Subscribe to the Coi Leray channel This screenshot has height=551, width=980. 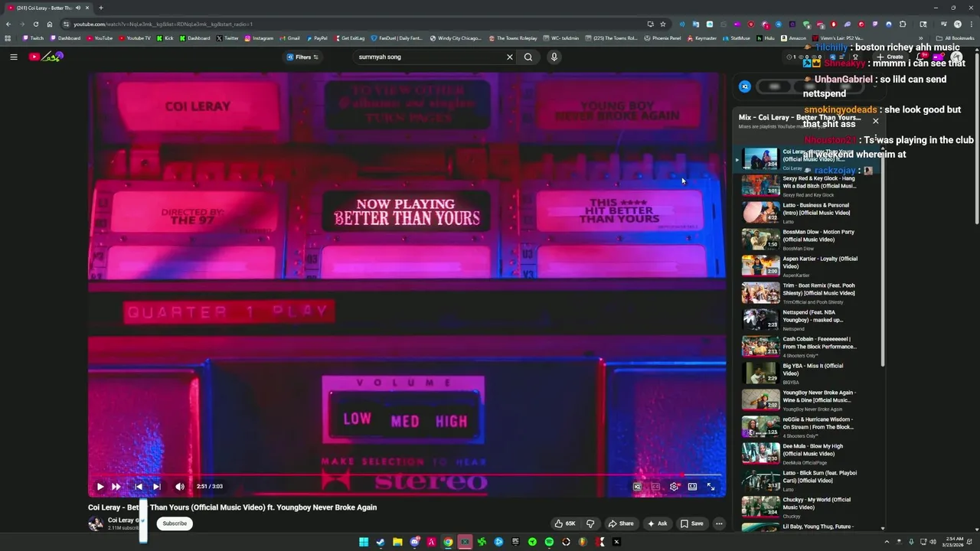click(x=175, y=523)
